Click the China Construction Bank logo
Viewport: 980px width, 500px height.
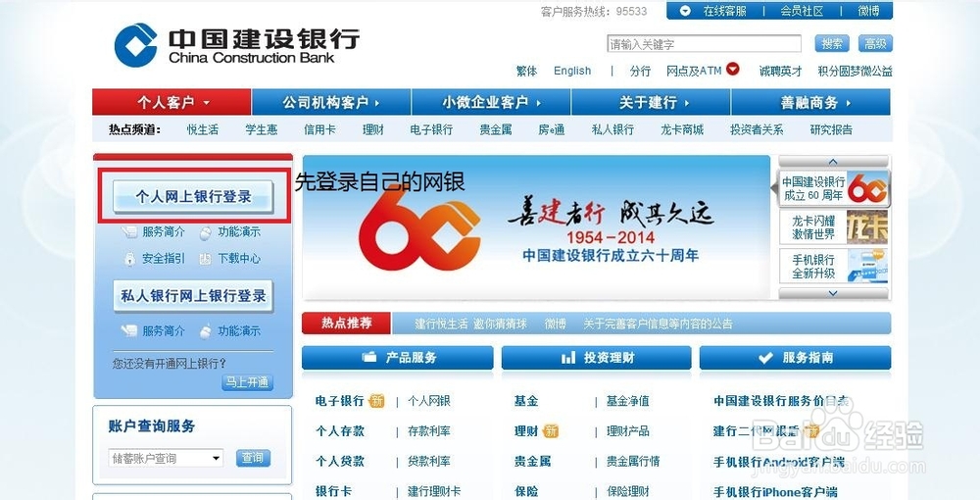click(236, 45)
